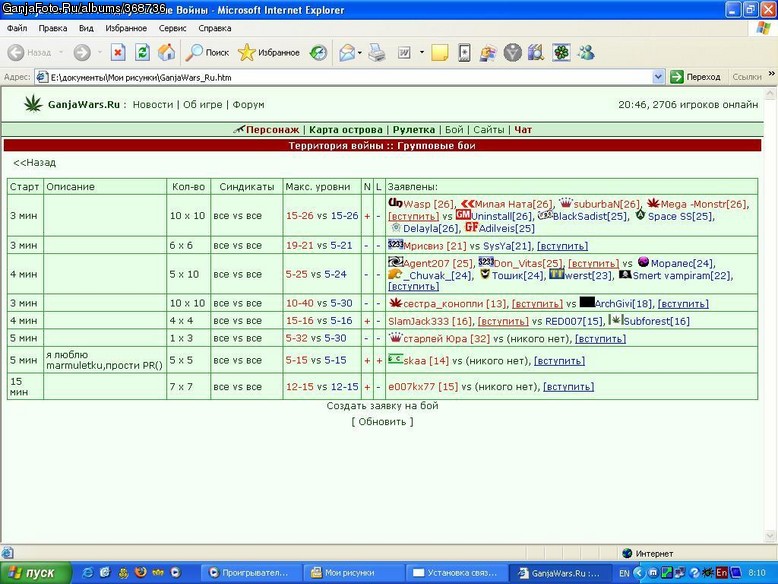Click the hand-with-cards toolbar icon

click(488, 53)
